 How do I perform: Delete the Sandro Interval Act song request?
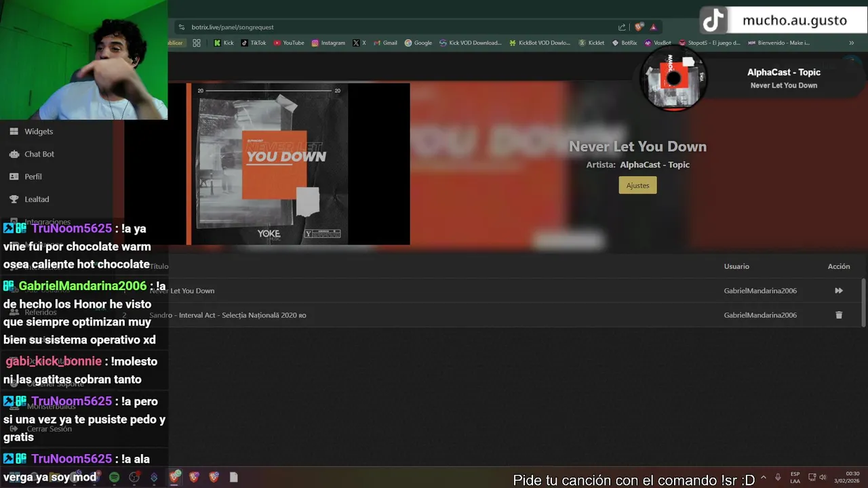tap(839, 315)
